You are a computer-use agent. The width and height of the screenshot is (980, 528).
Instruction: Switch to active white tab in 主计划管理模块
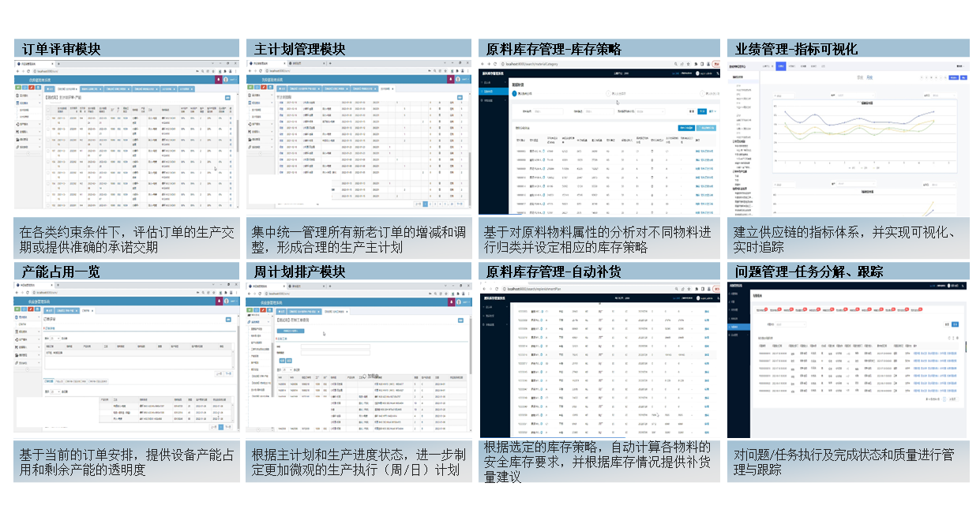[385, 88]
